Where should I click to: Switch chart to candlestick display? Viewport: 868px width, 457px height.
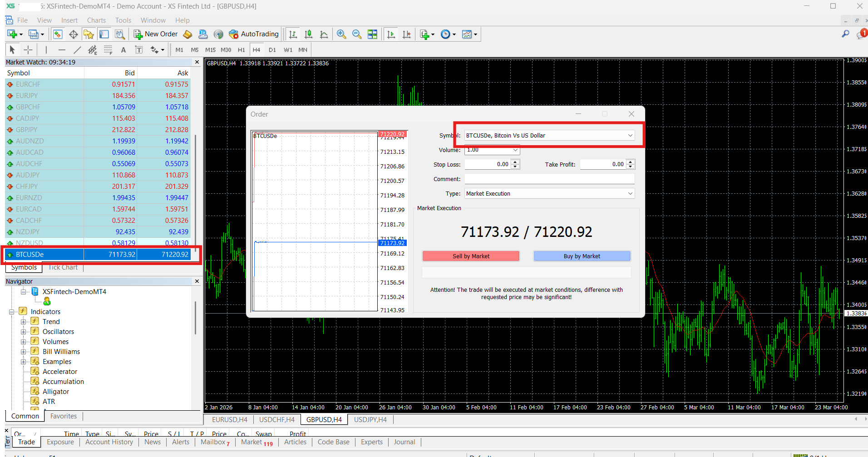309,34
